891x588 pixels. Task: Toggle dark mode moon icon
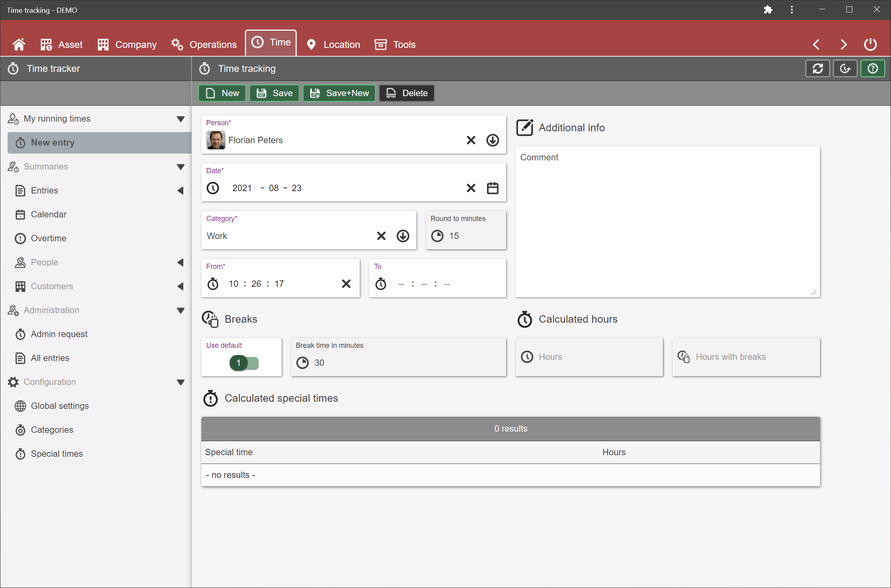[845, 69]
